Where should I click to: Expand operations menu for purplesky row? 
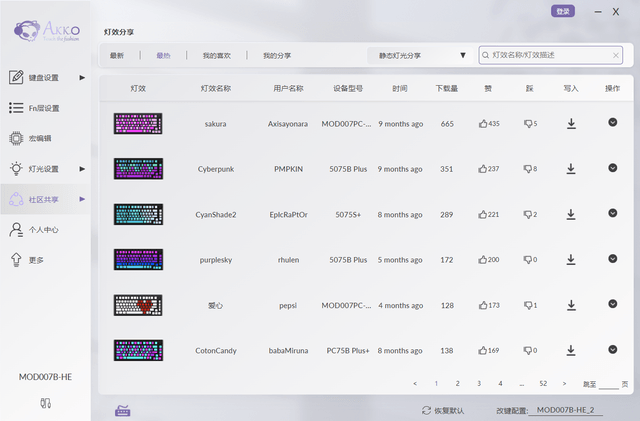pyautogui.click(x=613, y=258)
